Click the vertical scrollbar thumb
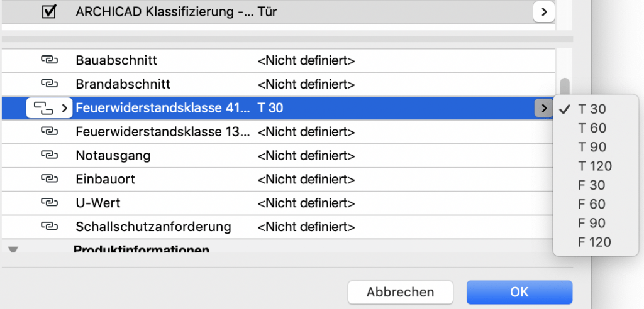This screenshot has width=644, height=309. [x=565, y=86]
